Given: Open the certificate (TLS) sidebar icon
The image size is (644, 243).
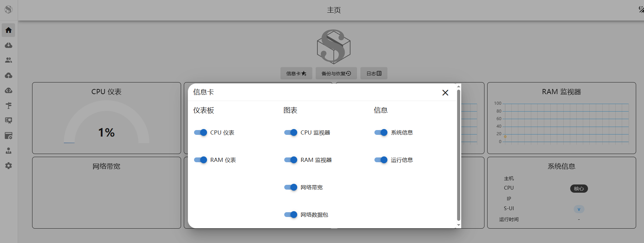Looking at the screenshot, I should tap(9, 120).
